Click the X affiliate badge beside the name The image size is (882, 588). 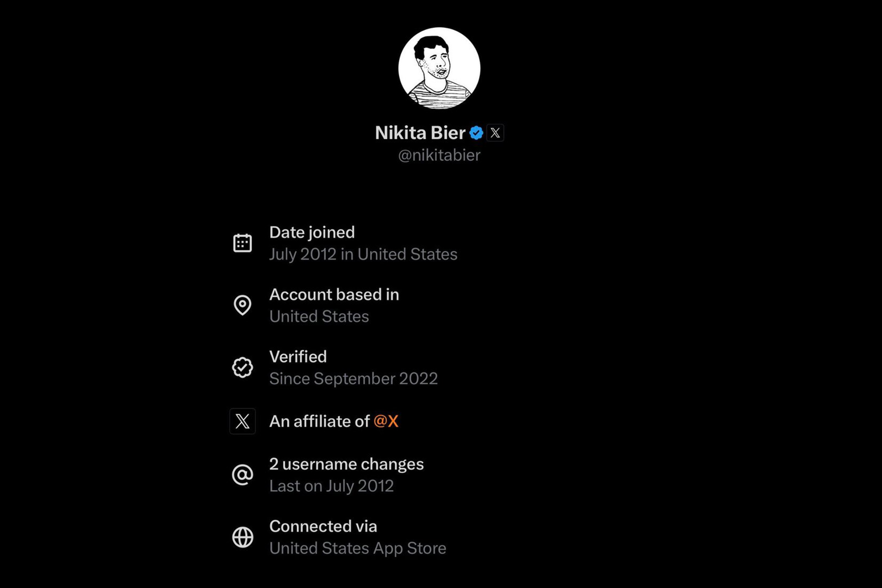coord(495,133)
